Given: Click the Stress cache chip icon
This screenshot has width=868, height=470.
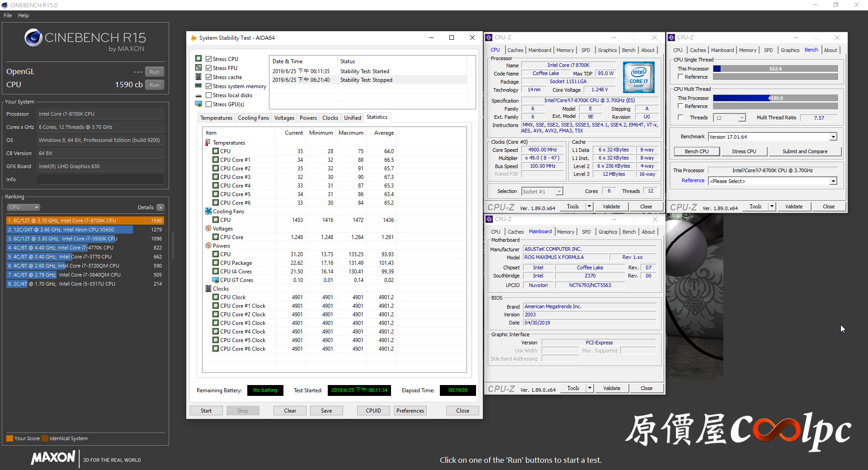Looking at the screenshot, I should pos(198,77).
